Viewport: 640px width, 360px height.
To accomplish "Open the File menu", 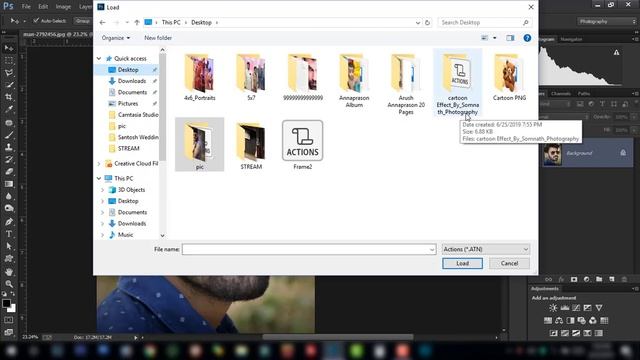I will pyautogui.click(x=26, y=7).
